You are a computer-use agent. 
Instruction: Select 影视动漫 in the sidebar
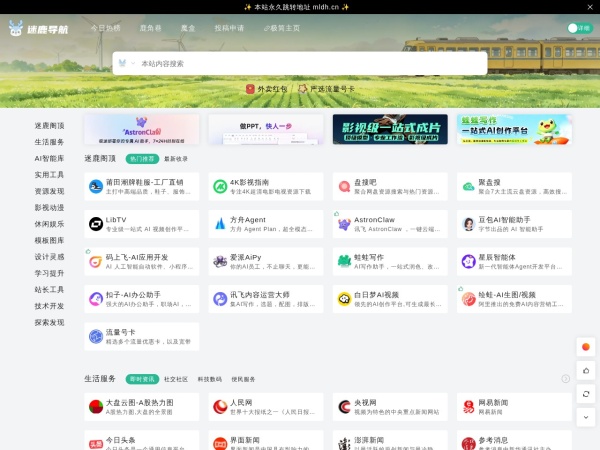coord(49,208)
